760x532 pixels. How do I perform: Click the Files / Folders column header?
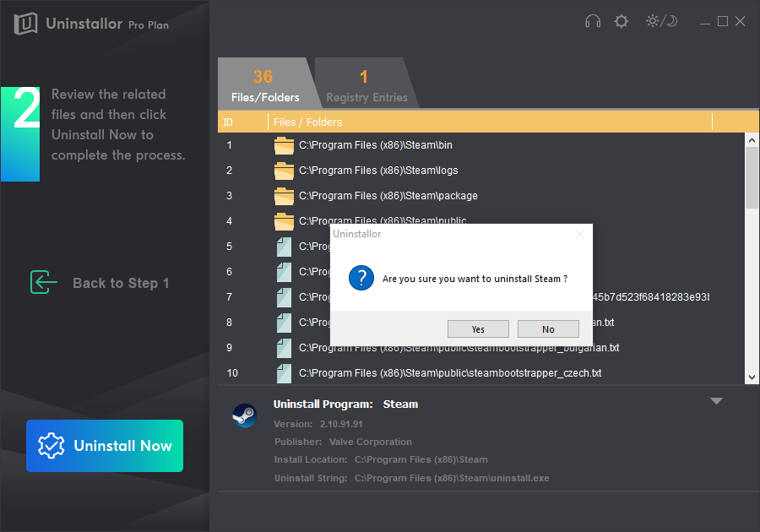pyautogui.click(x=490, y=122)
